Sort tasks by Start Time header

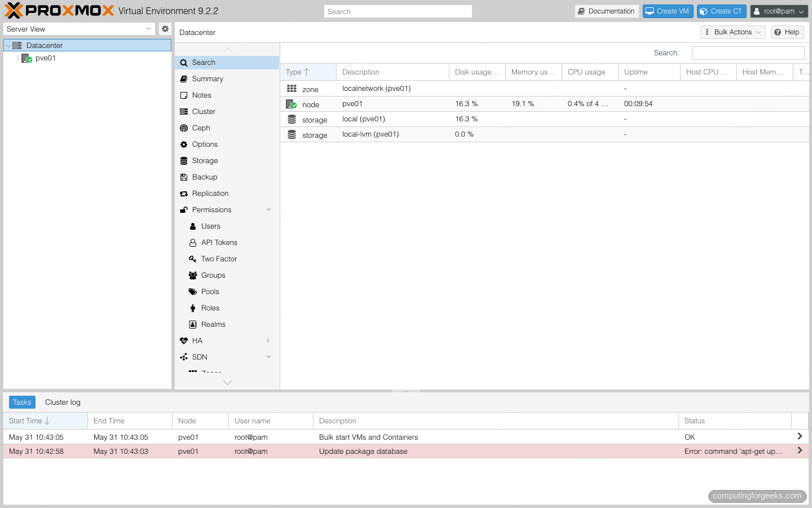[45, 421]
